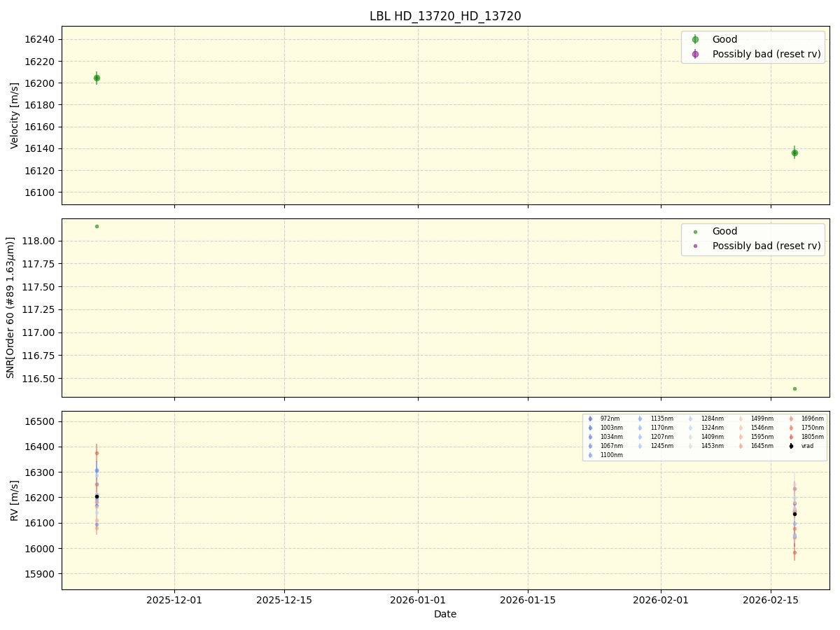Click the topmost red point near 16375 in RV panel

point(97,453)
